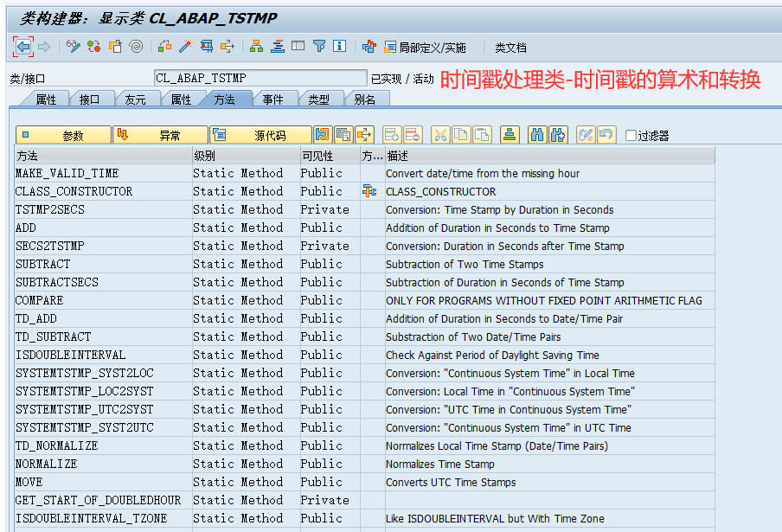Viewport: 782px width, 532px height.
Task: Toggle the information icon in the toolbar
Action: point(339,48)
